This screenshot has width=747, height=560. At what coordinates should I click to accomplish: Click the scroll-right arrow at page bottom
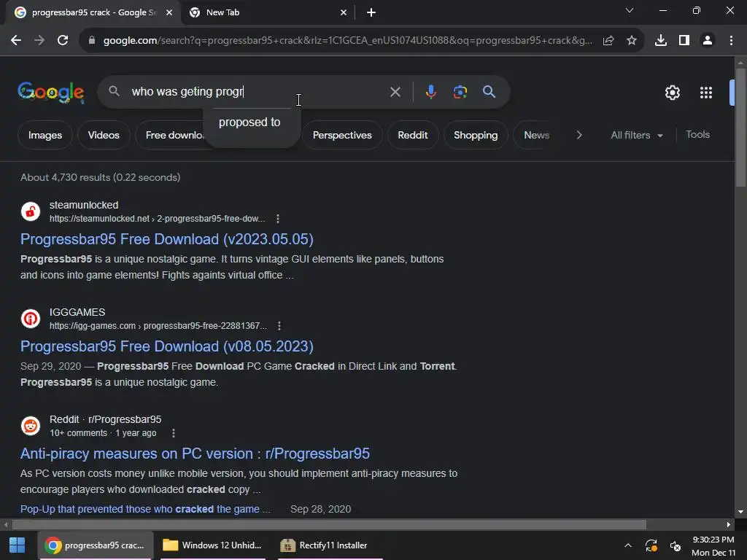(729, 524)
